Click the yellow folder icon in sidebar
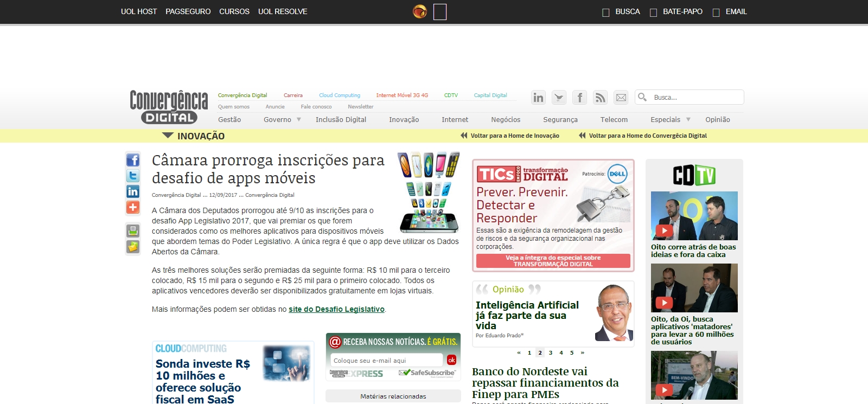Viewport: 868px width, 404px height. 133,247
